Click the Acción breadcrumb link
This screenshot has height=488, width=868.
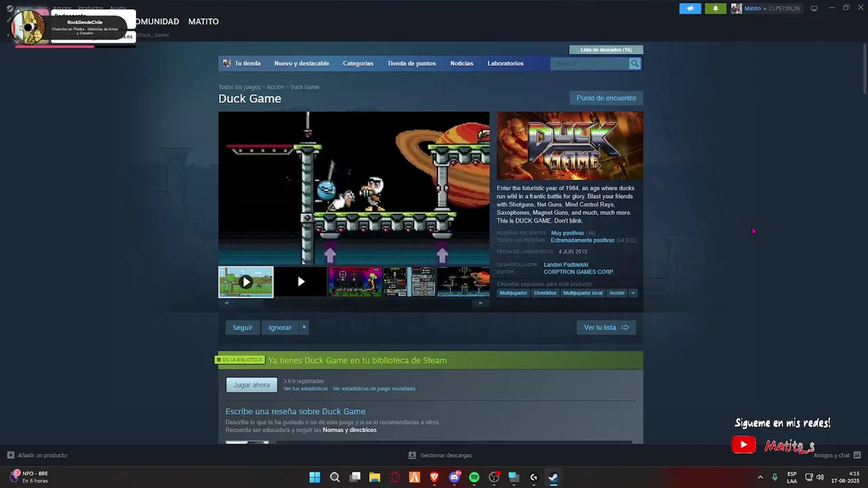(x=275, y=87)
